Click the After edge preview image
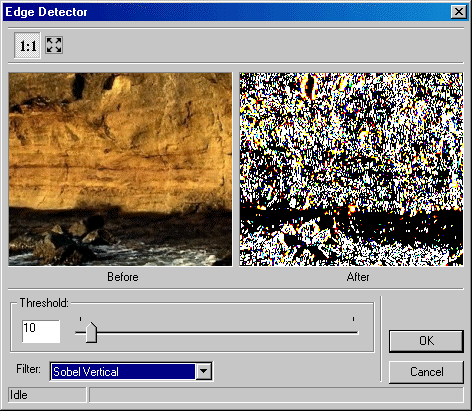 [351, 169]
